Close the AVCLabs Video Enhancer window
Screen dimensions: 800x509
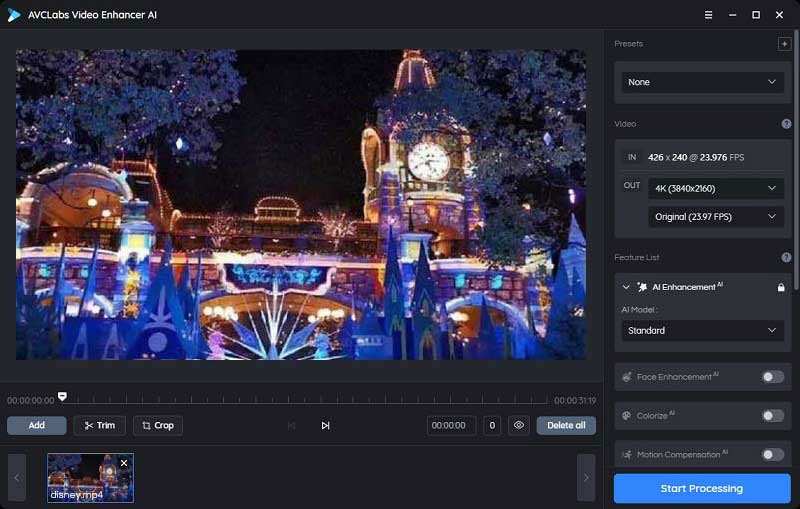click(x=779, y=15)
